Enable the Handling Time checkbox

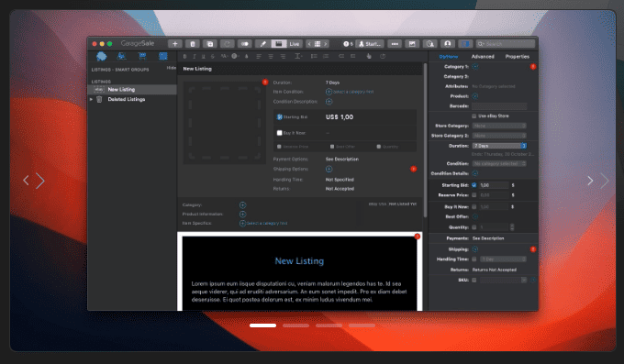click(x=474, y=259)
